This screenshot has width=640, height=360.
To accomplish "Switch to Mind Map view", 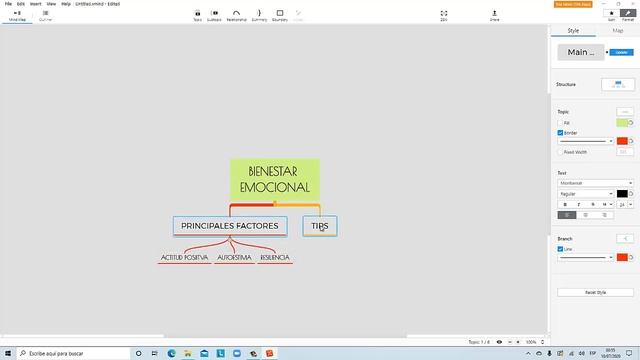I will pyautogui.click(x=17, y=16).
